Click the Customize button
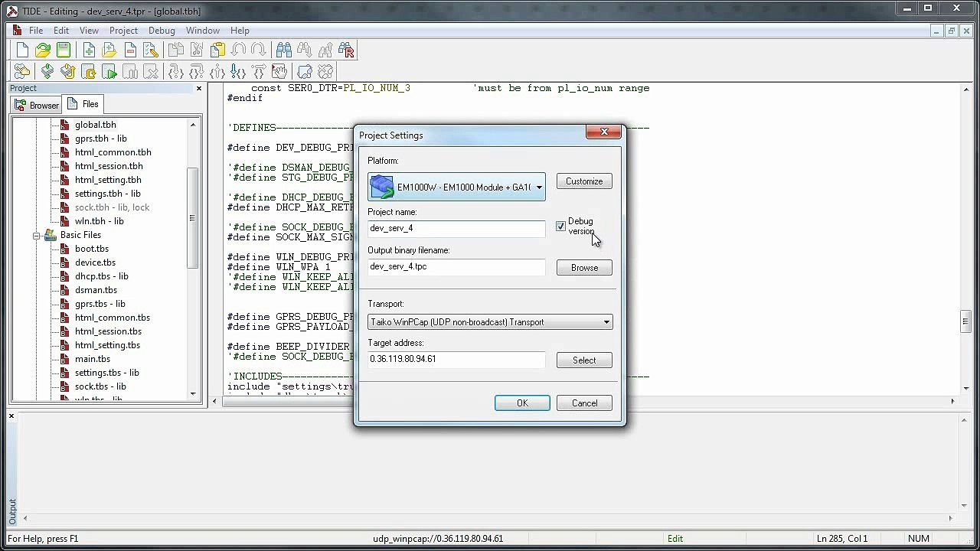The width and height of the screenshot is (980, 551). pos(584,181)
